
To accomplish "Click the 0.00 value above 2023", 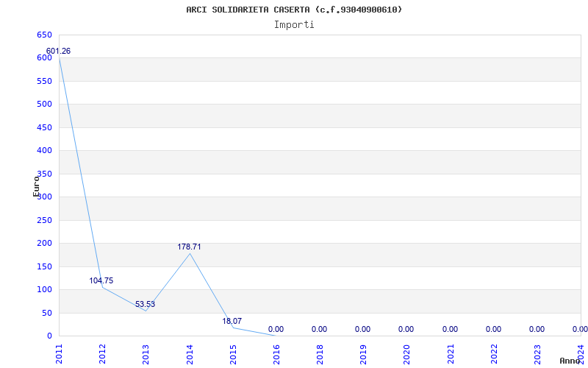I will coord(537,329).
